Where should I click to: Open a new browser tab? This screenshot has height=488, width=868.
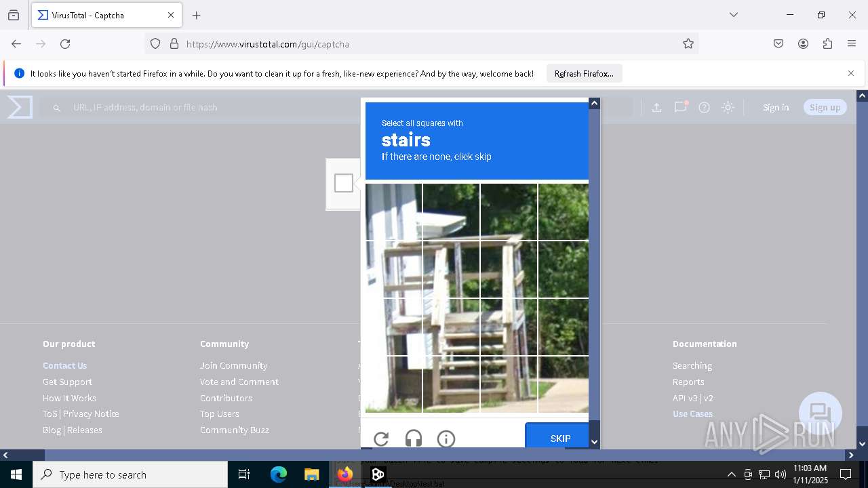[x=197, y=15]
